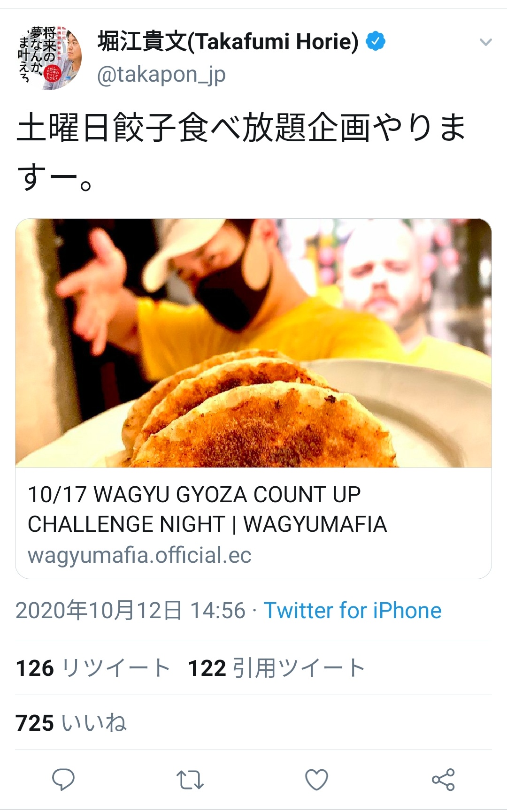
Task: Select the tweet timestamp 2020年10月12日 14:56
Action: [x=131, y=611]
